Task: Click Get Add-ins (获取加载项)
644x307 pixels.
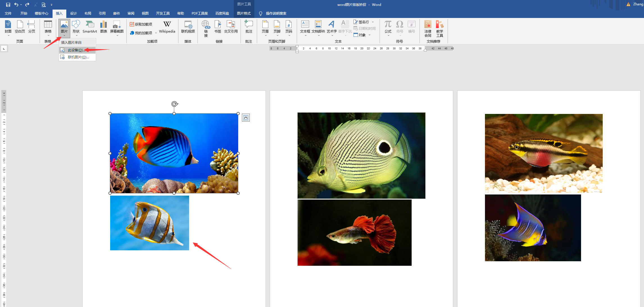Action: 141,24
